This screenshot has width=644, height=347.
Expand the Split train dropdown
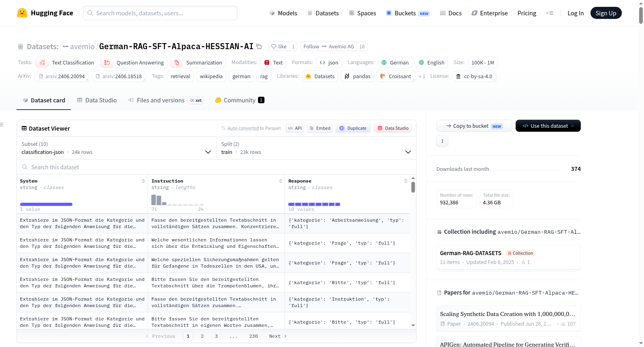click(x=316, y=148)
